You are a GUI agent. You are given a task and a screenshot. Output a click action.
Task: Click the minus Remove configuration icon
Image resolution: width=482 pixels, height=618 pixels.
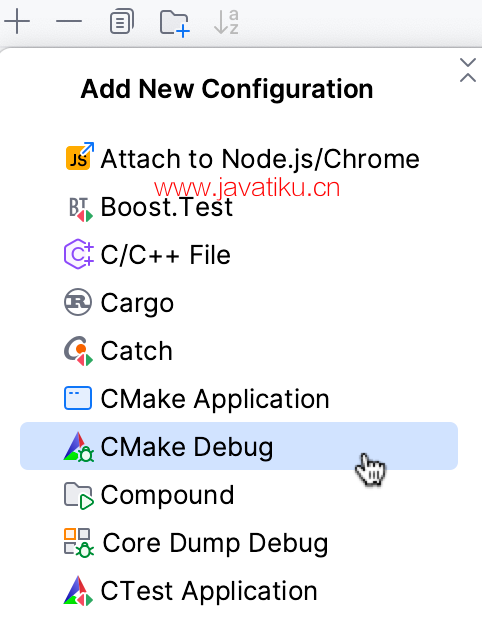69,21
